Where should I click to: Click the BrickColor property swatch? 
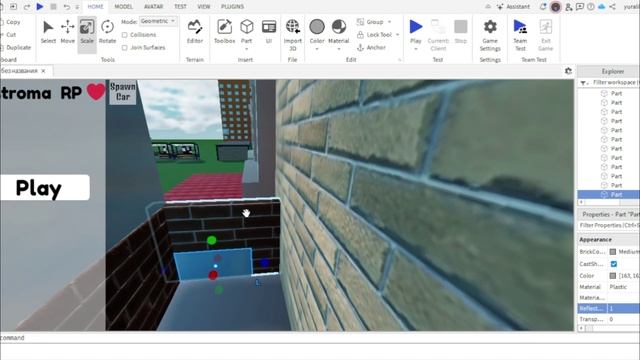(x=613, y=252)
